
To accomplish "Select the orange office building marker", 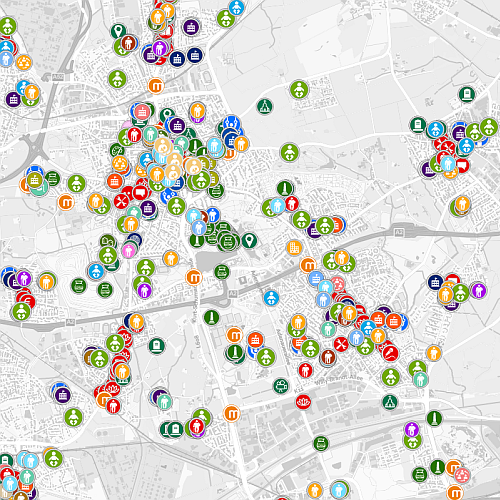I will (x=294, y=248).
